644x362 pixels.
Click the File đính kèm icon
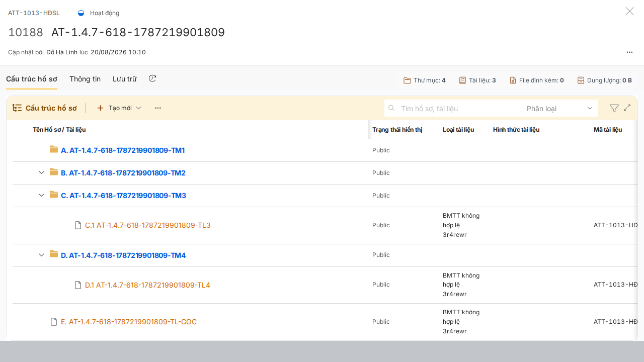(513, 80)
